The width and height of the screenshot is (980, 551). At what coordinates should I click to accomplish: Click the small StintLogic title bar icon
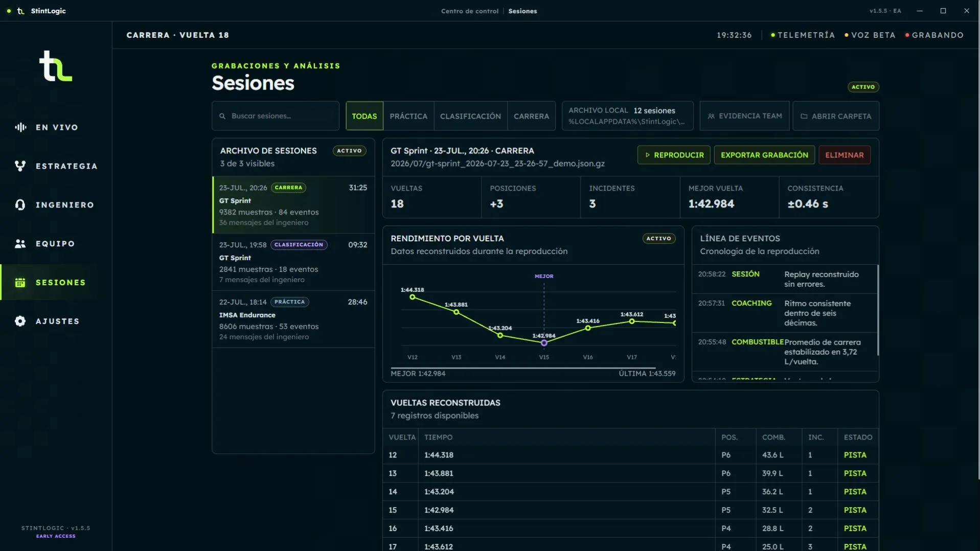(21, 11)
